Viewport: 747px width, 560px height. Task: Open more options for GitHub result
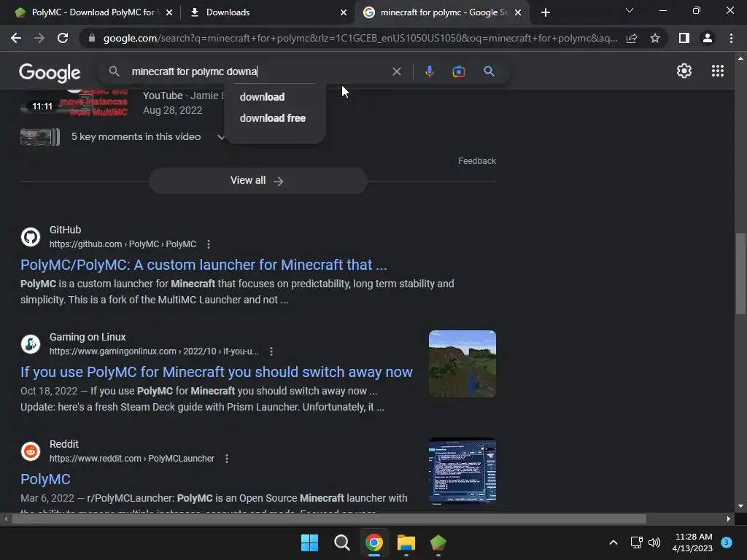[208, 244]
